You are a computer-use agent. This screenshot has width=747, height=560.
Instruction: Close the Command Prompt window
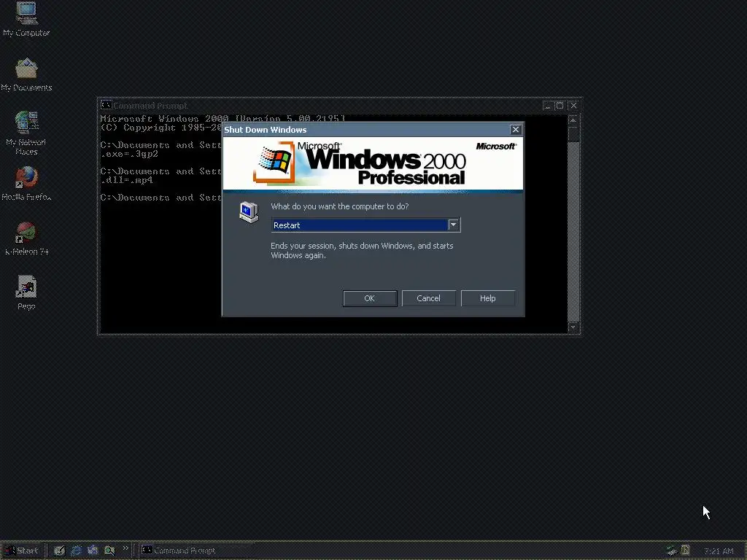pyautogui.click(x=573, y=106)
